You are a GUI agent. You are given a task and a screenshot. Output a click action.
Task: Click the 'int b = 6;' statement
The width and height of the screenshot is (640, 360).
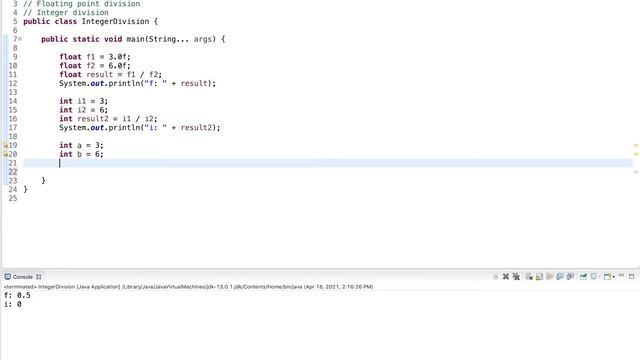(x=81, y=154)
